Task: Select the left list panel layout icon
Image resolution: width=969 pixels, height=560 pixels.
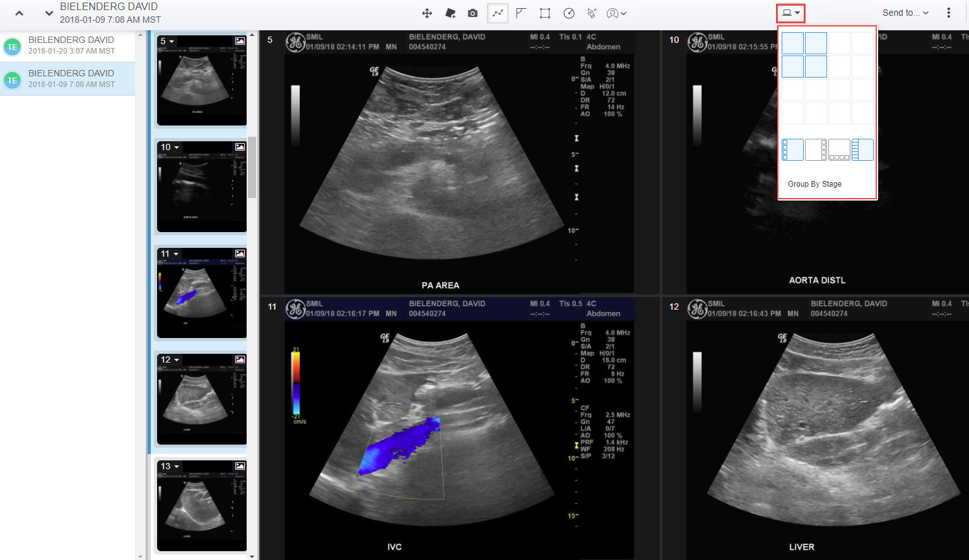Action: 862,149
